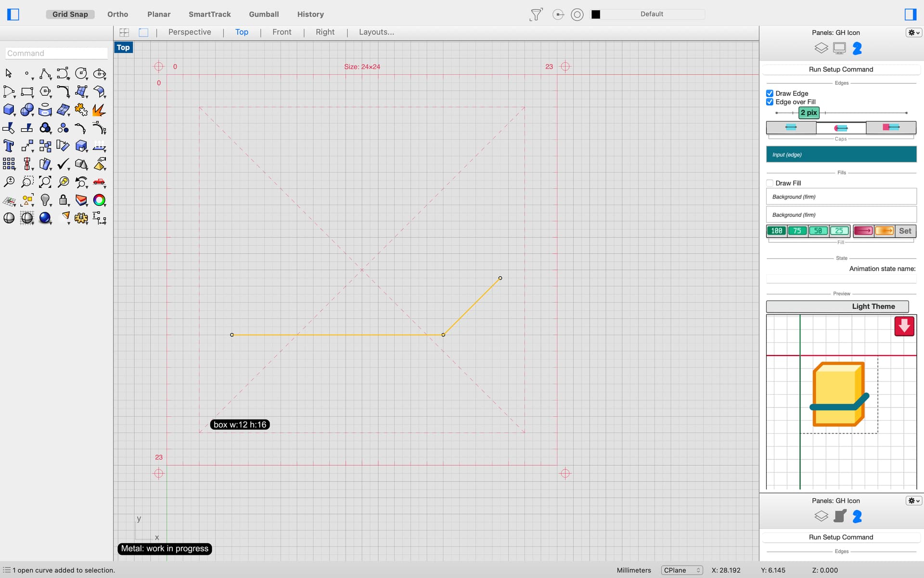
Task: Select the Circle drawing tool
Action: coord(81,73)
